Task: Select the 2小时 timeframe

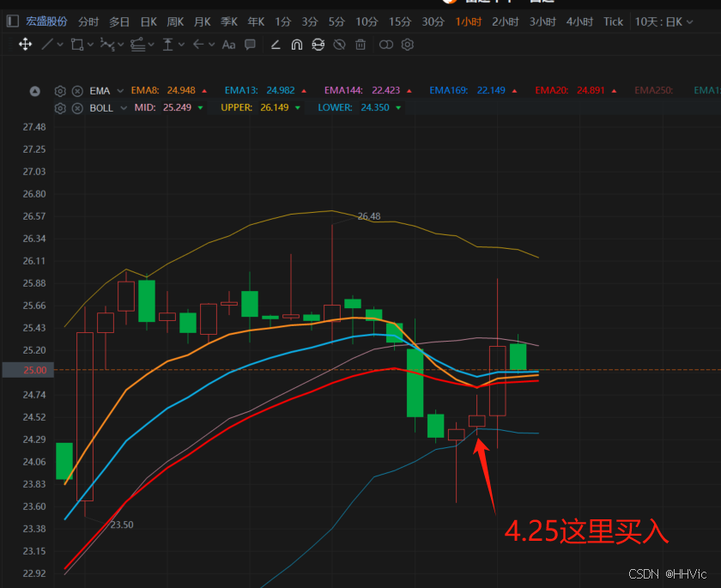Action: pyautogui.click(x=506, y=21)
